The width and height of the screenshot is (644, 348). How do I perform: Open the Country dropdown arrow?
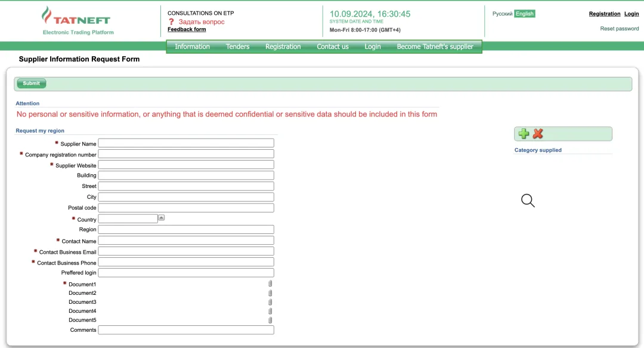pos(161,218)
